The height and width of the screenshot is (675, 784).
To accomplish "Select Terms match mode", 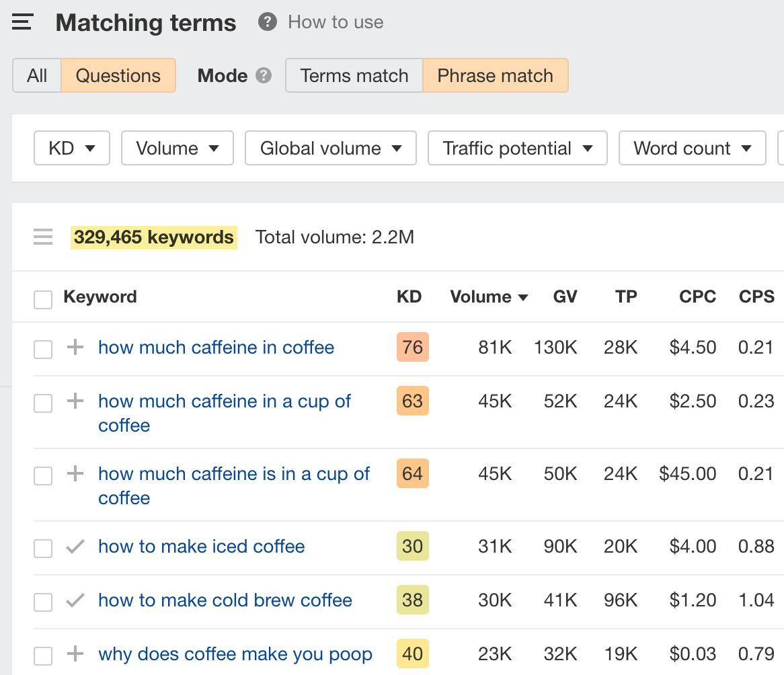I will (x=353, y=75).
